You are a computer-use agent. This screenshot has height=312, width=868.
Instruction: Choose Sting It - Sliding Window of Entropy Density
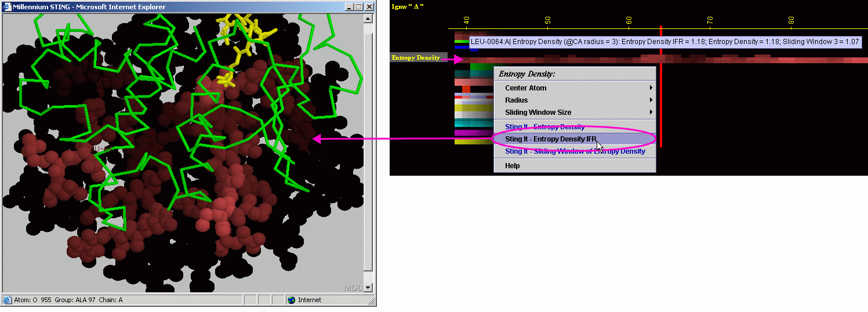click(x=575, y=151)
